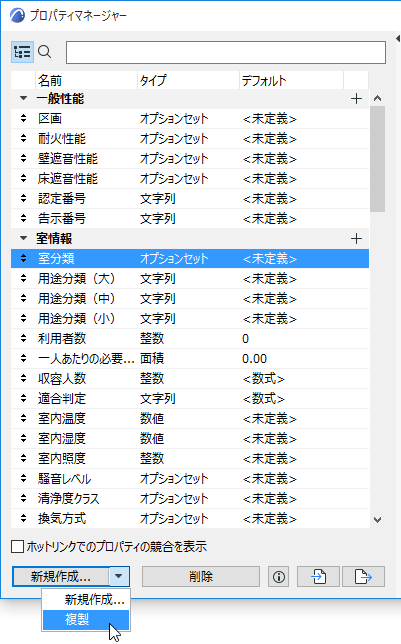
Task: Select the 収容人数 property
Action: point(190,378)
